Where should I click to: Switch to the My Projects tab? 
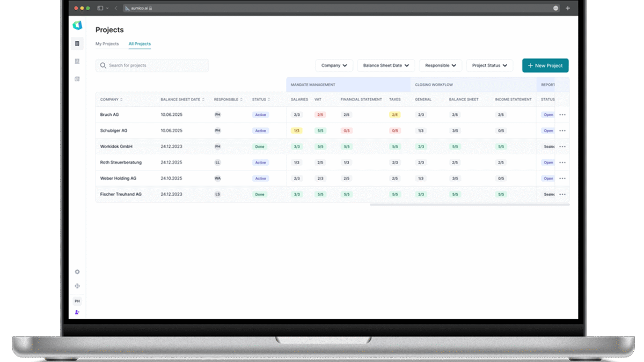(107, 44)
